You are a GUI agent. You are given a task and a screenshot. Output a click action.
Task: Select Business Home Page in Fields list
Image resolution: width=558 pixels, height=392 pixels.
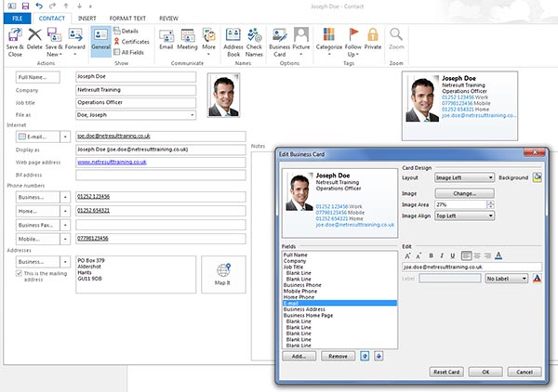pyautogui.click(x=339, y=315)
